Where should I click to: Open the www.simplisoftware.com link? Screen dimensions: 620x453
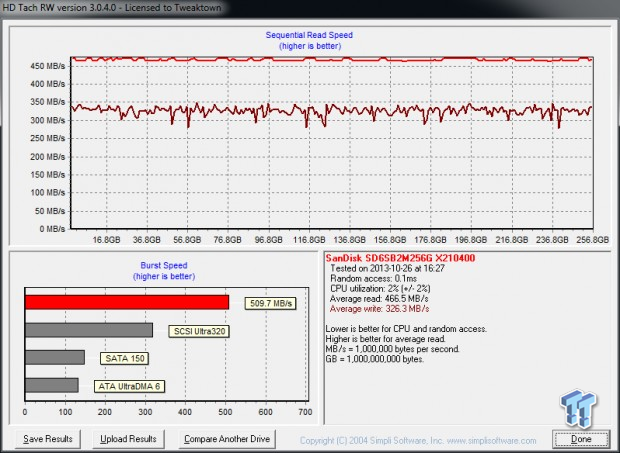pyautogui.click(x=491, y=440)
